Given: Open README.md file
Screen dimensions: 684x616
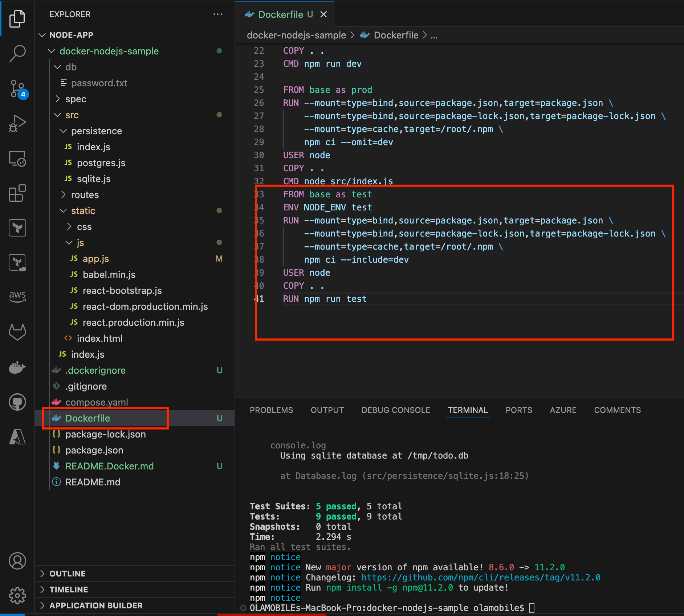Looking at the screenshot, I should coord(135,482).
